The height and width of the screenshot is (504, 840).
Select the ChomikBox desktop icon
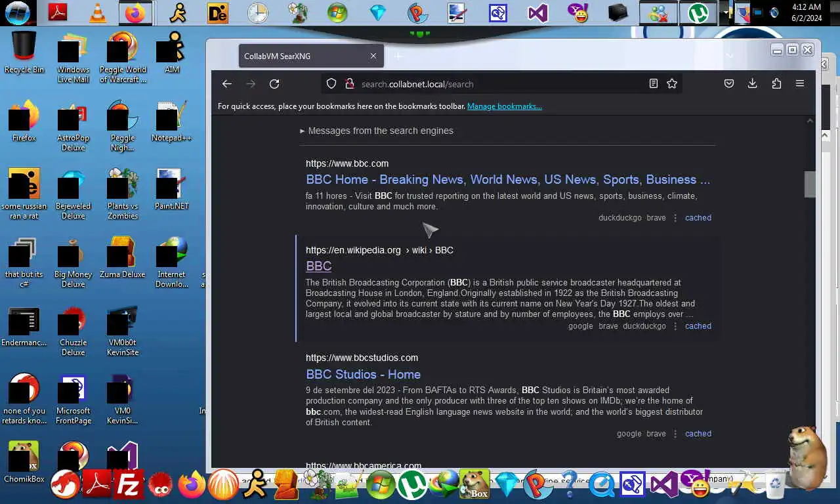coord(24,462)
